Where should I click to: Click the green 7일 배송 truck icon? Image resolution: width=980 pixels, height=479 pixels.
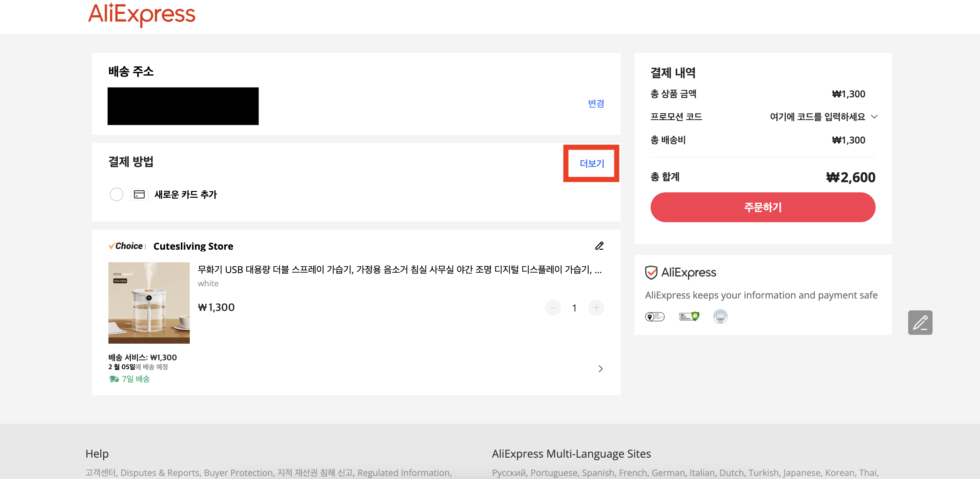point(114,379)
